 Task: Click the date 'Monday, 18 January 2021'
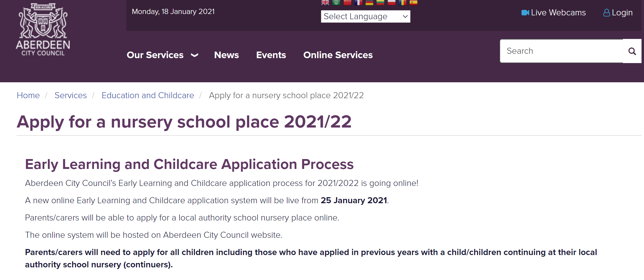tap(173, 12)
